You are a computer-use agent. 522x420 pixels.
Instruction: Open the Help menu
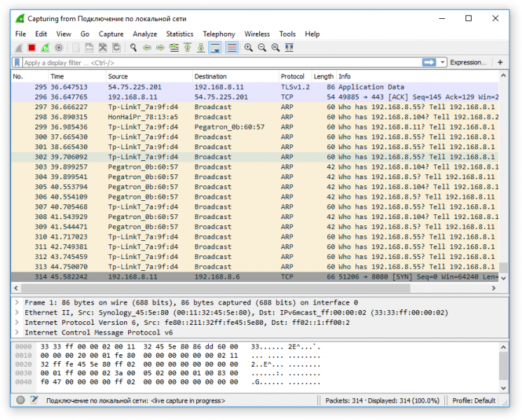(x=312, y=34)
